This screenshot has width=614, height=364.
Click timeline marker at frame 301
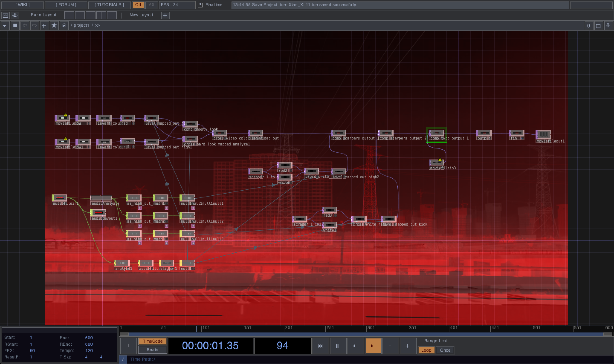pos(371,328)
